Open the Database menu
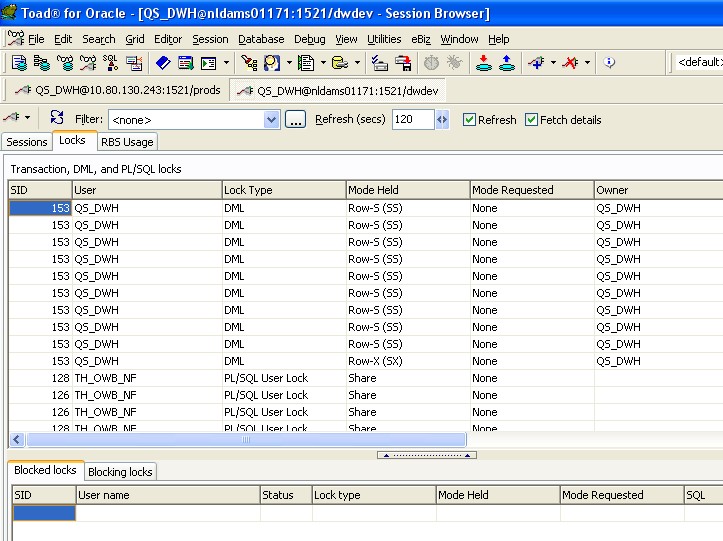This screenshot has width=723, height=541. (x=260, y=39)
